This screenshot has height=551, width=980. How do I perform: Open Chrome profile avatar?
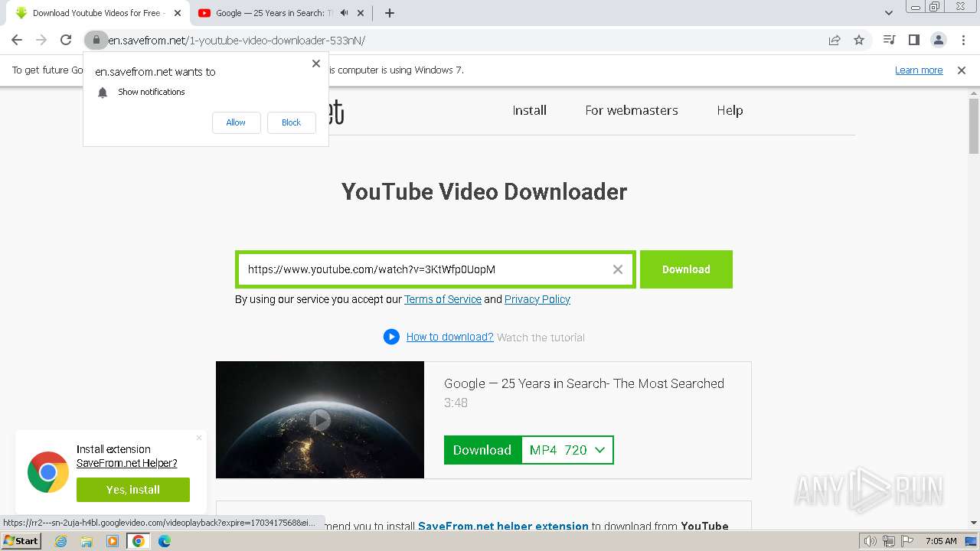[x=938, y=40]
